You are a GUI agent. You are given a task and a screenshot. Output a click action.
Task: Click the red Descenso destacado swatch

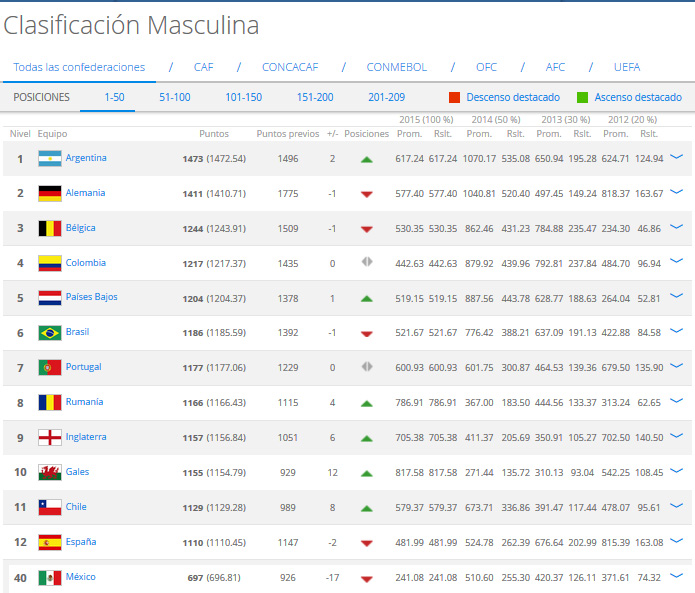point(454,98)
